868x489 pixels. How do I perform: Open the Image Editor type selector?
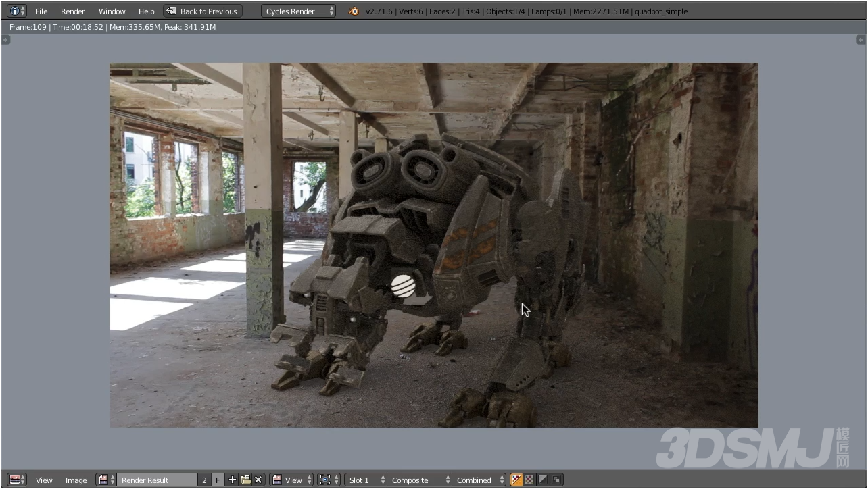coord(17,480)
